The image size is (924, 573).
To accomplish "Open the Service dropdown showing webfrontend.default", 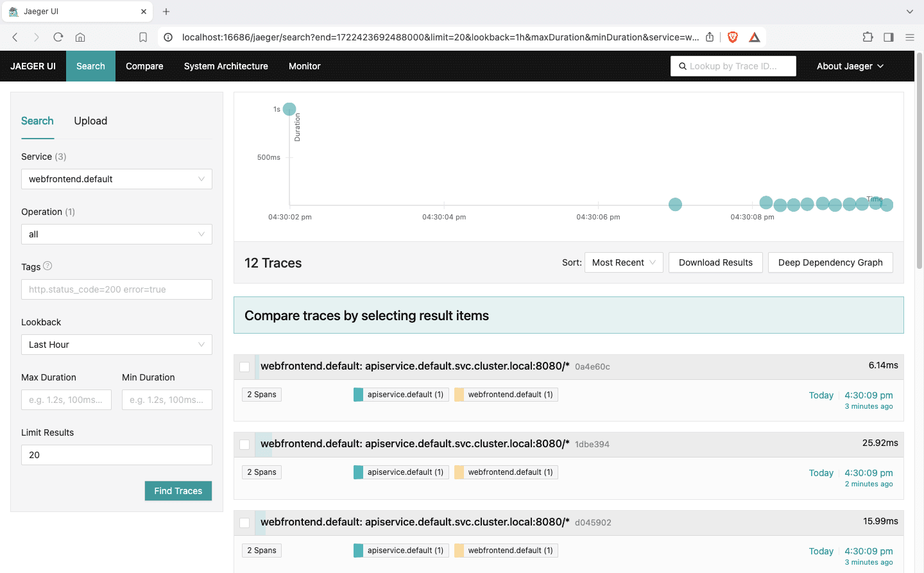I will 117,179.
